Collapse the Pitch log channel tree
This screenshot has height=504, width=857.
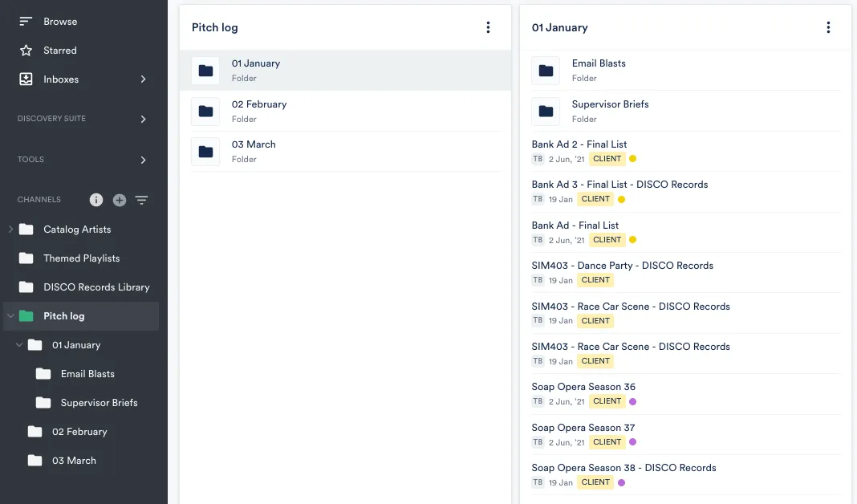tap(10, 315)
